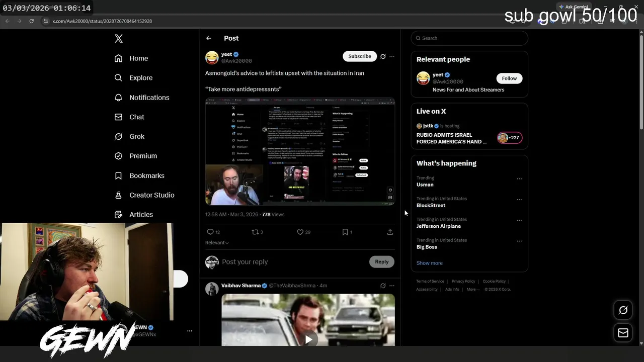Open the Accessibility footer link
This screenshot has height=362, width=644.
(x=427, y=290)
